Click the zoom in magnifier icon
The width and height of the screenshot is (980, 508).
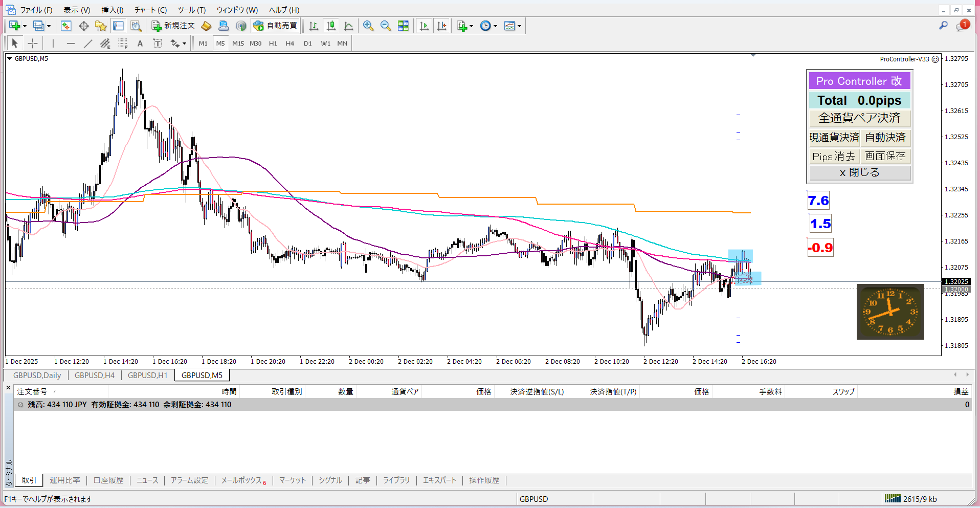point(368,26)
